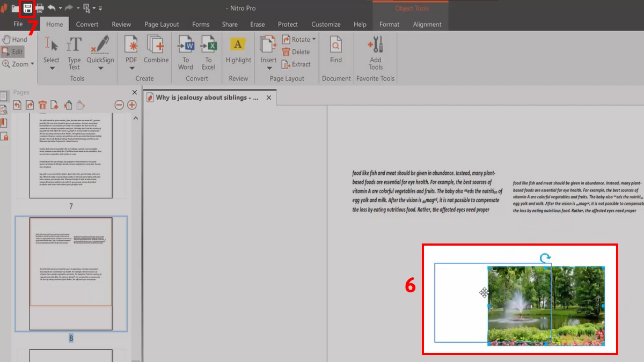Expand the PDF create dropdown arrow
This screenshot has width=644, height=362.
131,68
